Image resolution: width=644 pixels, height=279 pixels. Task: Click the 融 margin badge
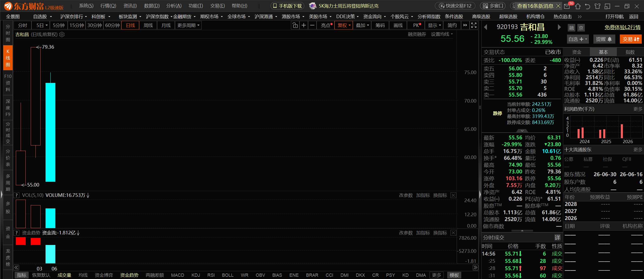click(572, 28)
